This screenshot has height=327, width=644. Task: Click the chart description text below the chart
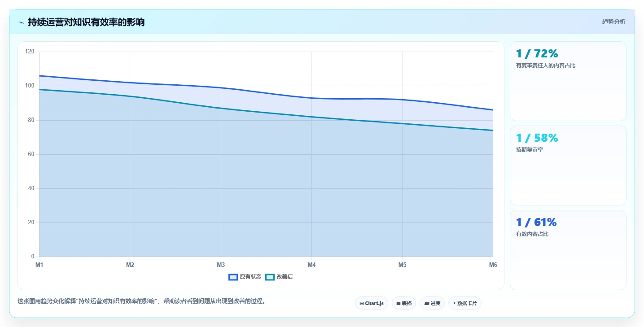(x=141, y=301)
